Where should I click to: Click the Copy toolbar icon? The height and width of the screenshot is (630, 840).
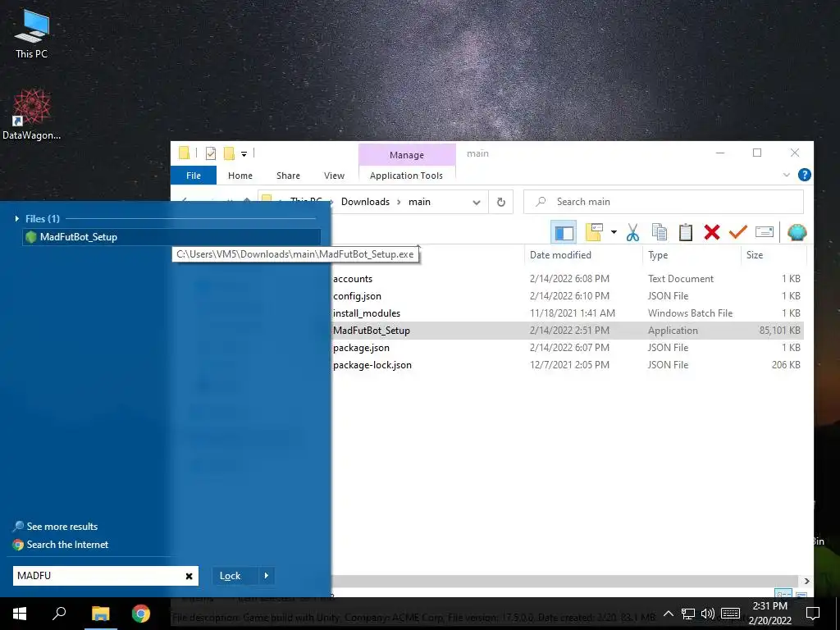pyautogui.click(x=660, y=232)
